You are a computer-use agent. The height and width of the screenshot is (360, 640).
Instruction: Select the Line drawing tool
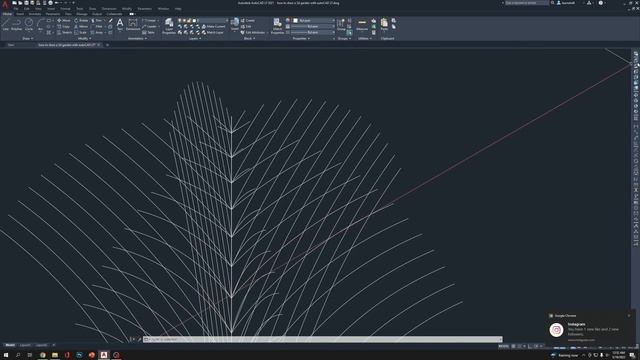[5, 24]
